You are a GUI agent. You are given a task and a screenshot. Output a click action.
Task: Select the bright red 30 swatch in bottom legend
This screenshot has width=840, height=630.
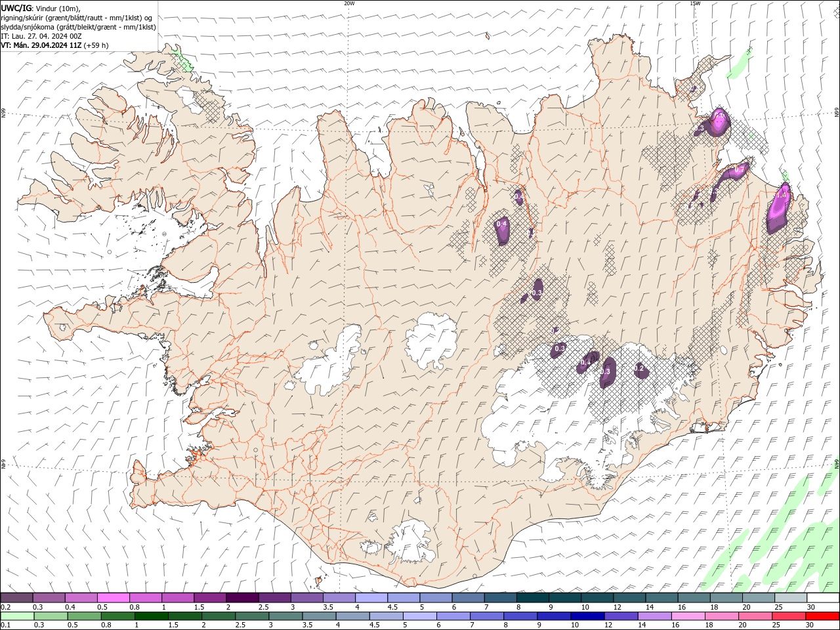coord(822,616)
